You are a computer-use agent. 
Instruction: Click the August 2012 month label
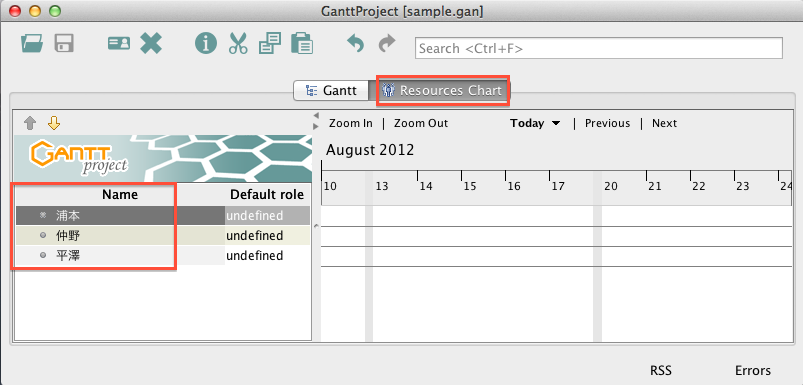point(370,150)
